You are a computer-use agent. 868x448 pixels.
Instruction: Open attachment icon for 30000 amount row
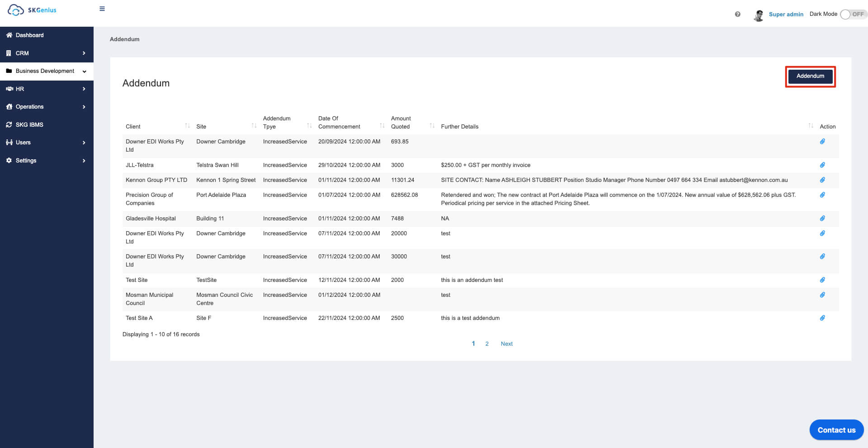point(822,257)
